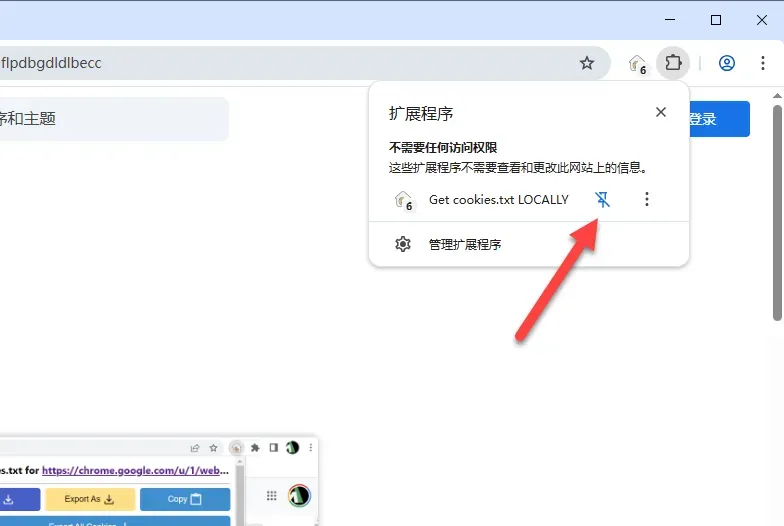
Task: Select Get cookies.txt LOCALLY in extensions list
Action: click(498, 200)
